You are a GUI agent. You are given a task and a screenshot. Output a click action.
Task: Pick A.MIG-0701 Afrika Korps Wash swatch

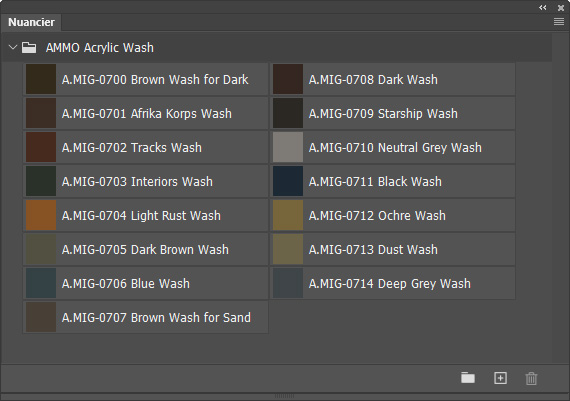pos(41,113)
